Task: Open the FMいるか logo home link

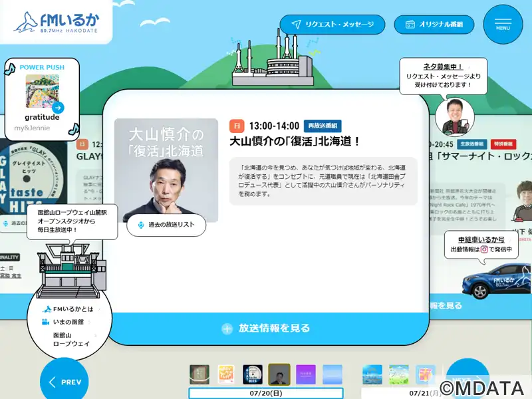Action: (57, 23)
